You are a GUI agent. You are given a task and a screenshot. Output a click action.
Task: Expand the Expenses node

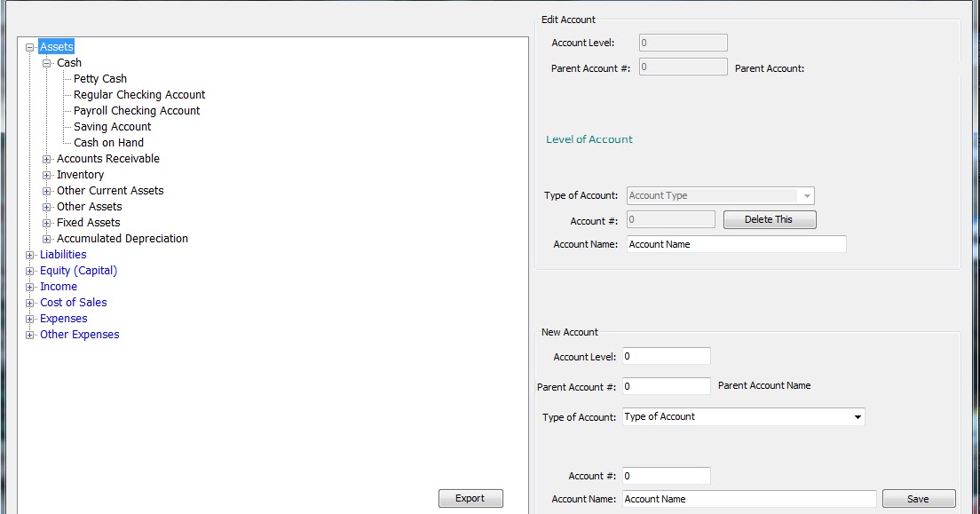29,319
